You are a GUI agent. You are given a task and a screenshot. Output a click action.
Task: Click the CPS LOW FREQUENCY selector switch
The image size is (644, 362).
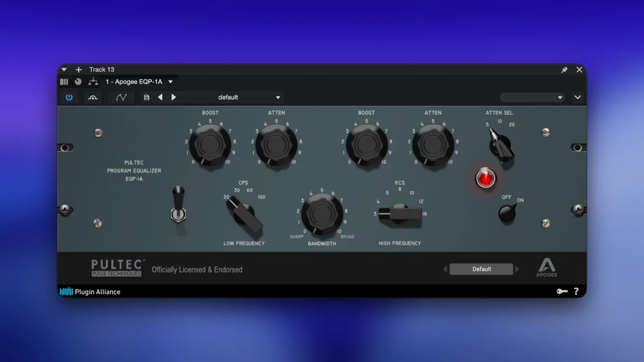pyautogui.click(x=244, y=214)
